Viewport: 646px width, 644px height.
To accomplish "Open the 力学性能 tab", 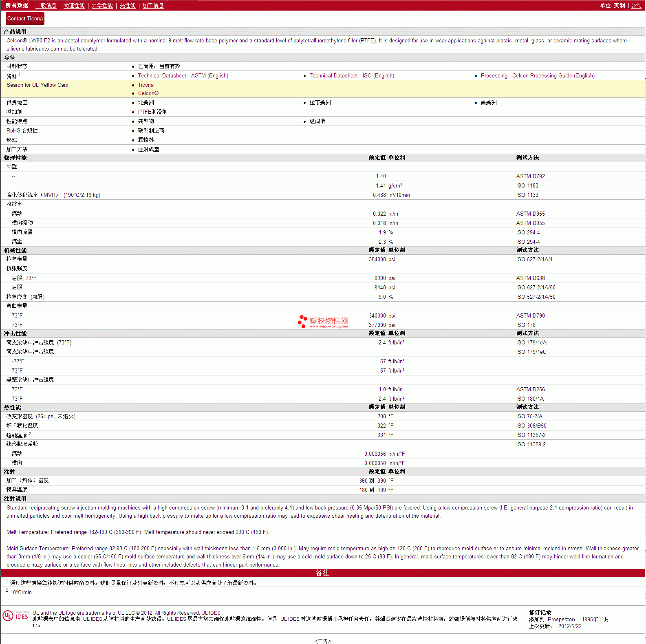I will pos(102,5).
